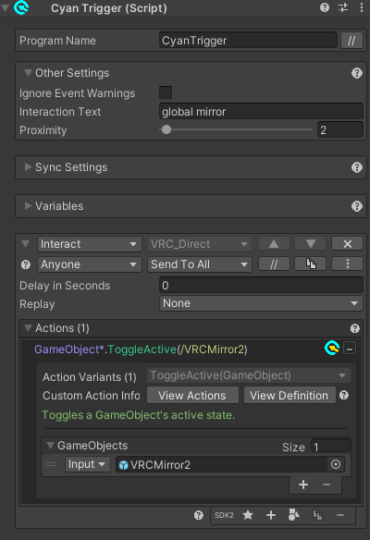The width and height of the screenshot is (370, 540).
Task: Open the VRC_Direct dropdown
Action: 199,244
